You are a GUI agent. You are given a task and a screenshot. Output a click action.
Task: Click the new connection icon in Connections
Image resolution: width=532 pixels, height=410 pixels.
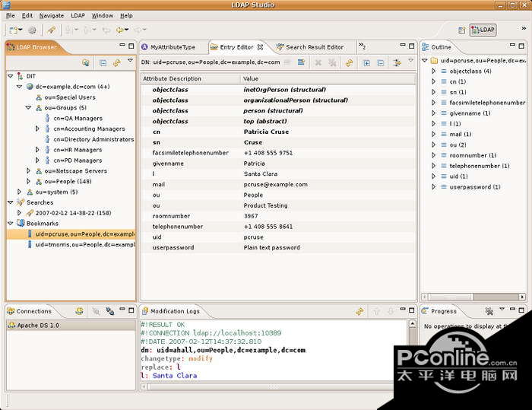pyautogui.click(x=79, y=311)
